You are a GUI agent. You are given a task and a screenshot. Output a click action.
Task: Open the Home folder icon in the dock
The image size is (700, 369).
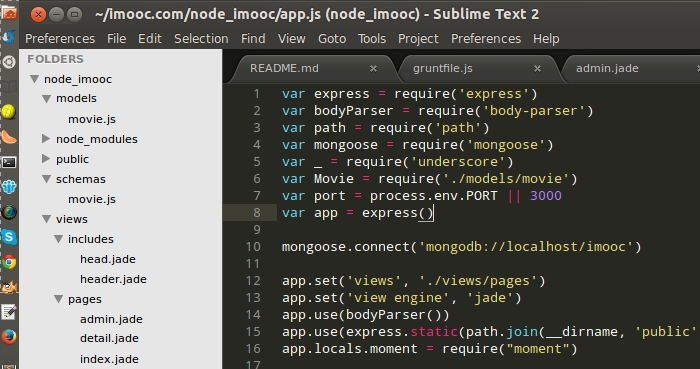tap(9, 13)
